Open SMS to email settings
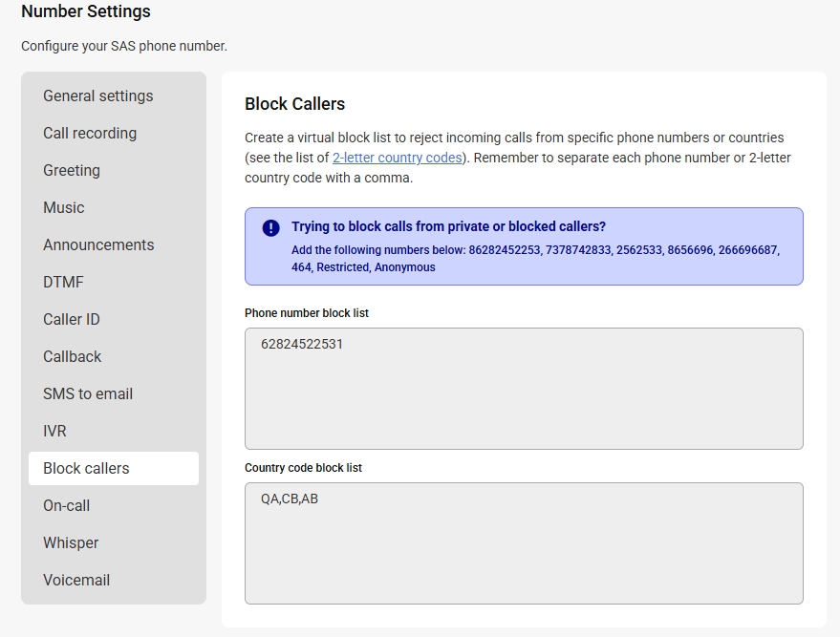The image size is (840, 637). pos(88,394)
